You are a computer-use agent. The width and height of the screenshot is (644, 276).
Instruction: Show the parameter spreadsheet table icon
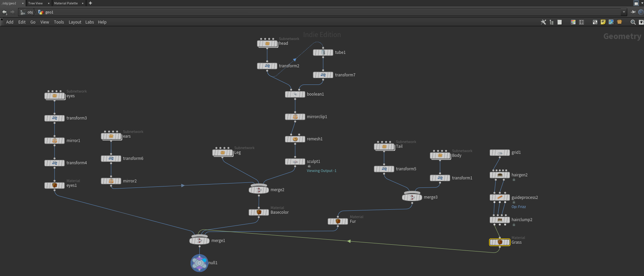click(x=560, y=22)
